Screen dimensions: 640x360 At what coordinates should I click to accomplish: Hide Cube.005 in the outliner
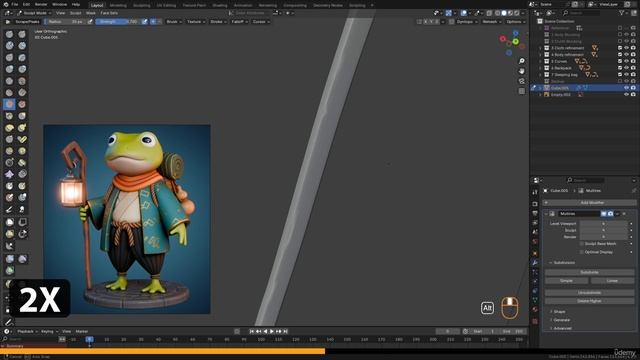point(627,88)
